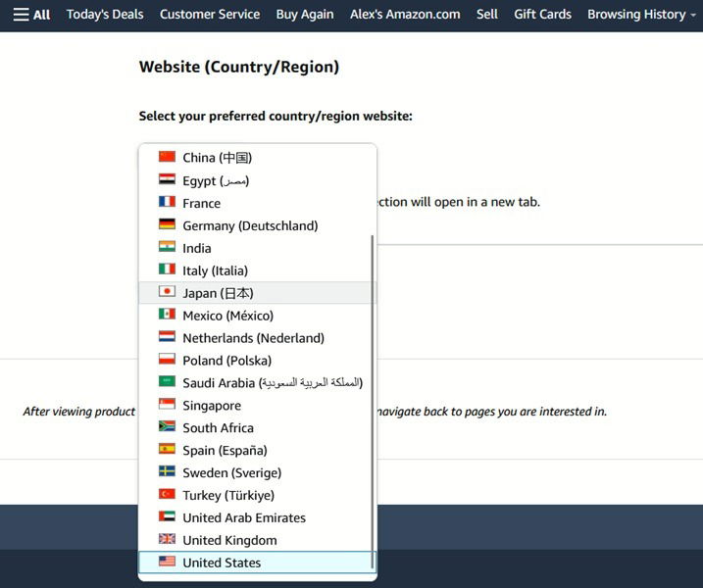Open Alex's Amazon.com link

point(405,15)
